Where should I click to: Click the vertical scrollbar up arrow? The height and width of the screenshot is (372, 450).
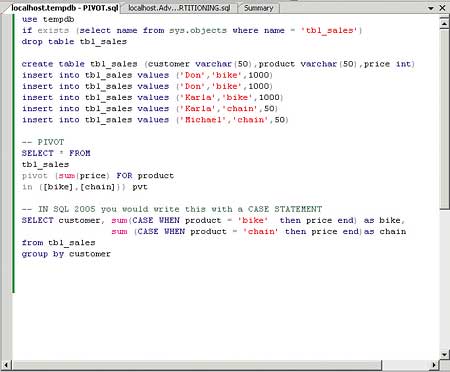pyautogui.click(x=444, y=23)
